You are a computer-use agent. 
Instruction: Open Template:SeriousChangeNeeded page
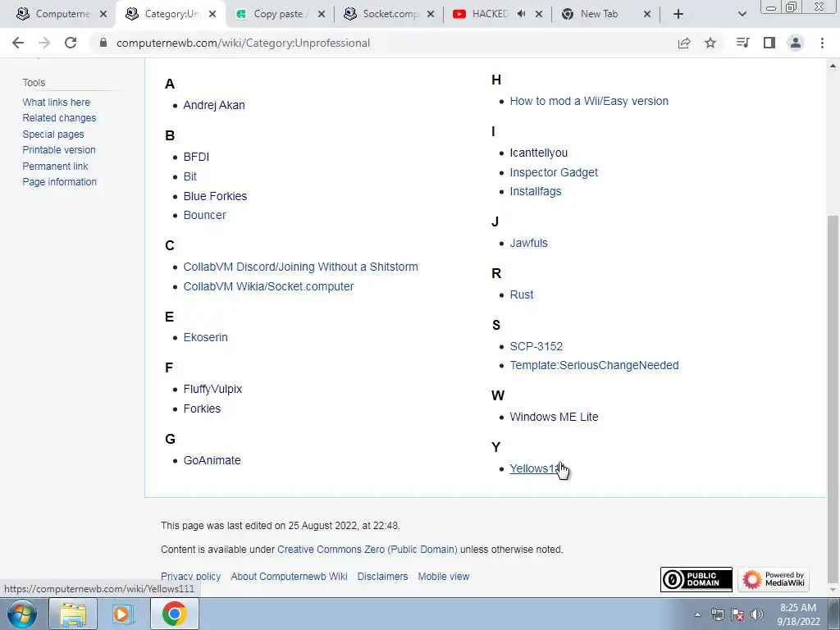pyautogui.click(x=594, y=365)
